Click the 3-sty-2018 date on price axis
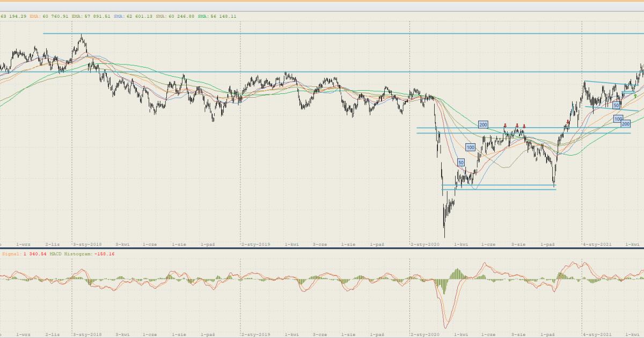 [x=86, y=244]
